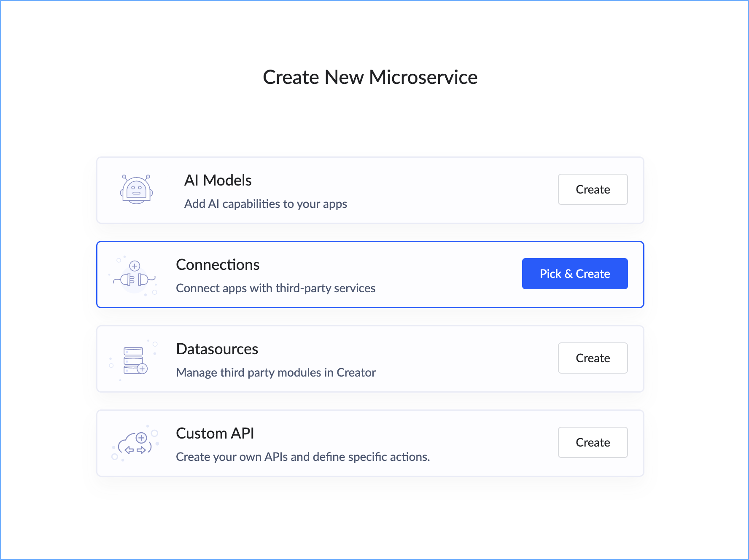Viewport: 749px width, 560px height.
Task: Click the AI Models robot icon
Action: [x=136, y=190]
